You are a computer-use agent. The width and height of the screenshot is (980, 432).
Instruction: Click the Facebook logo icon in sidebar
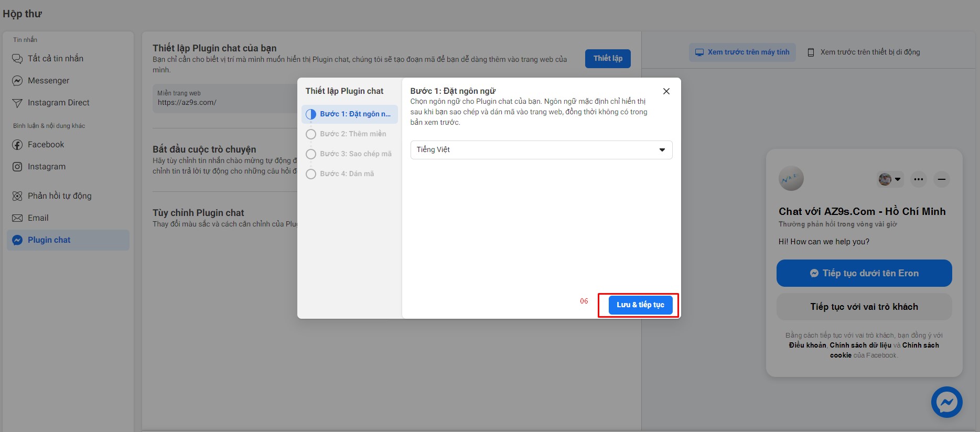[17, 145]
